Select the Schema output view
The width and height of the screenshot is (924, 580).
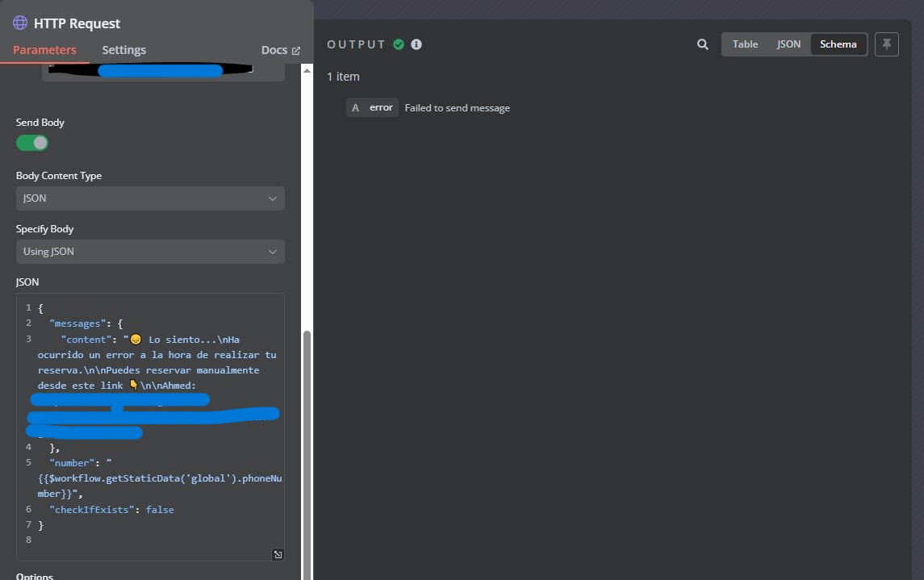[x=838, y=44]
